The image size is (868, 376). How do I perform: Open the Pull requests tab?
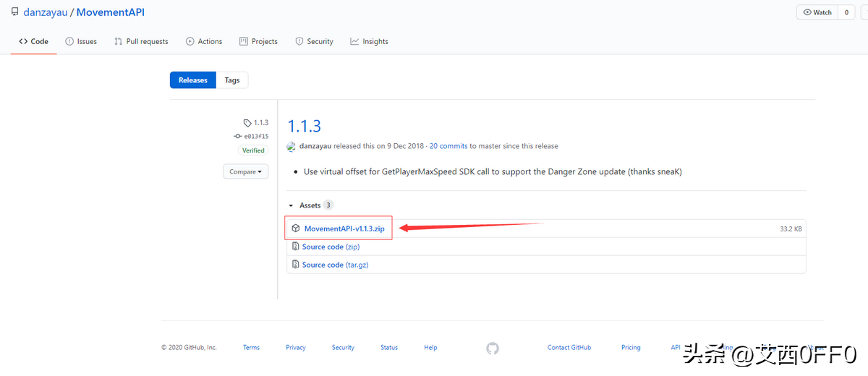tap(141, 41)
